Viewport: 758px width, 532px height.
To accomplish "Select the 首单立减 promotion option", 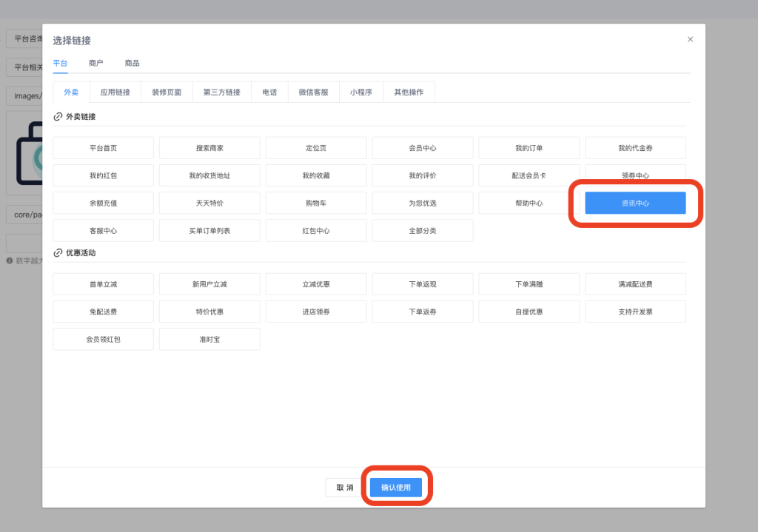I will 103,284.
